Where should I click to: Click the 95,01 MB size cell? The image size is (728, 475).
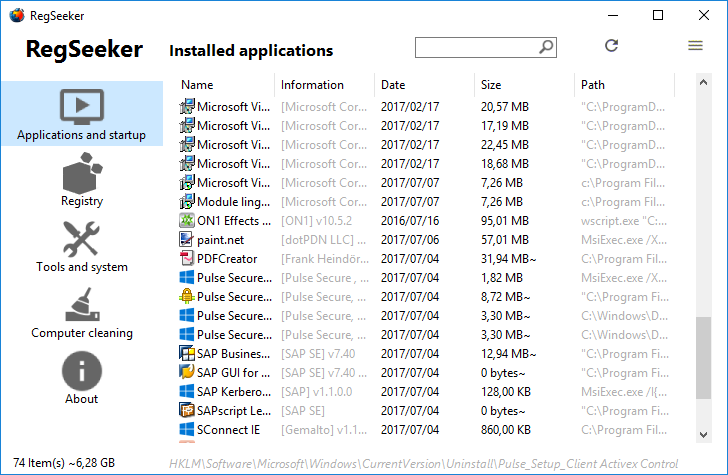505,221
